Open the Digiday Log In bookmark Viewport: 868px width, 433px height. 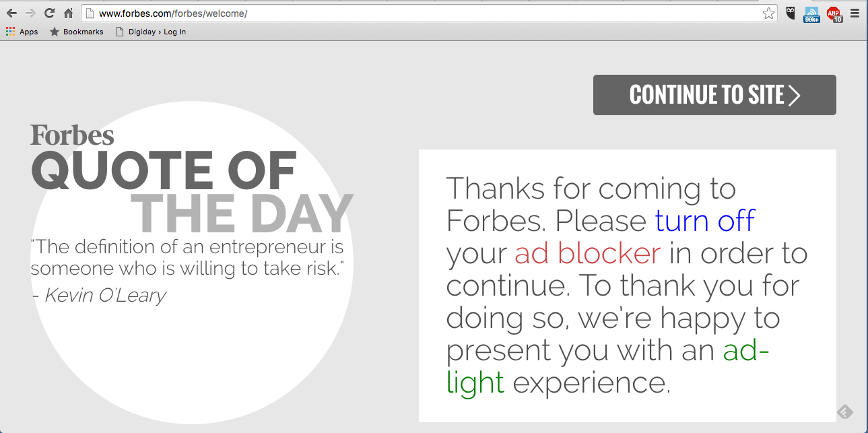click(151, 32)
